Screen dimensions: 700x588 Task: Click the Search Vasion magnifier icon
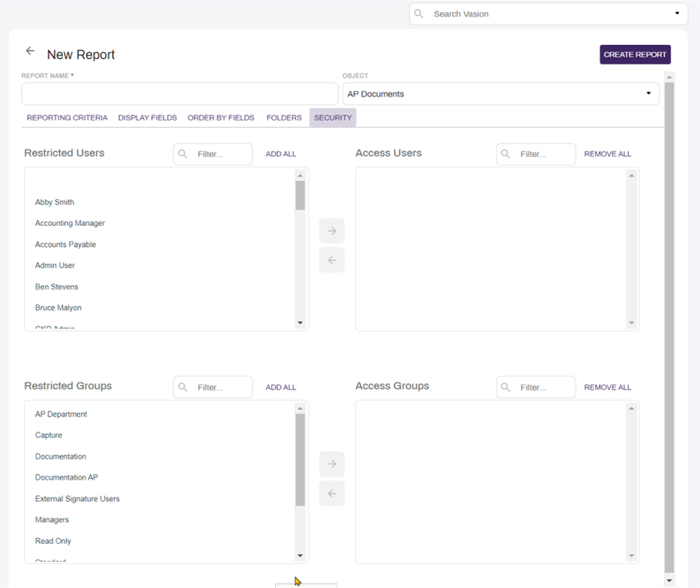[419, 14]
